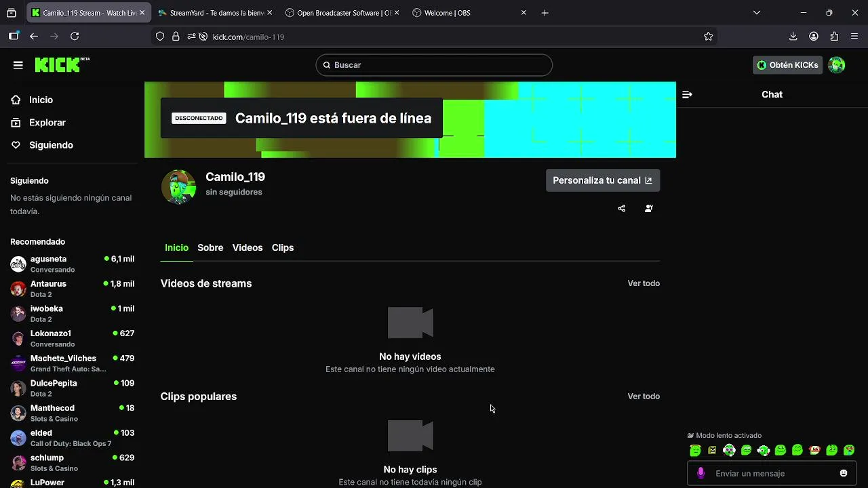Image resolution: width=868 pixels, height=488 pixels.
Task: Select the Sobre channel tab
Action: (210, 248)
